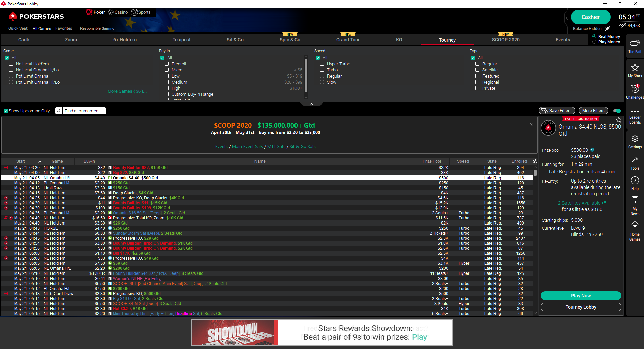This screenshot has width=644, height=349.
Task: Click the satellites external link icon
Action: point(604,203)
